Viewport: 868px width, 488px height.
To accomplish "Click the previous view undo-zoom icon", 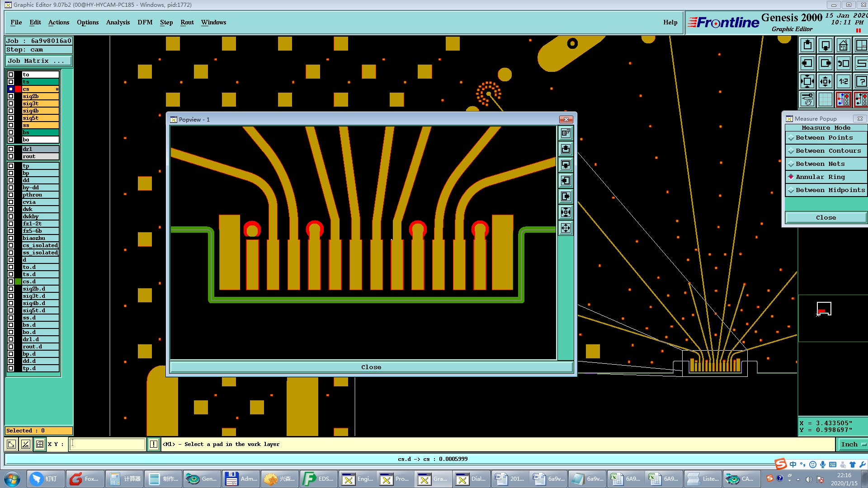I will pos(843,64).
